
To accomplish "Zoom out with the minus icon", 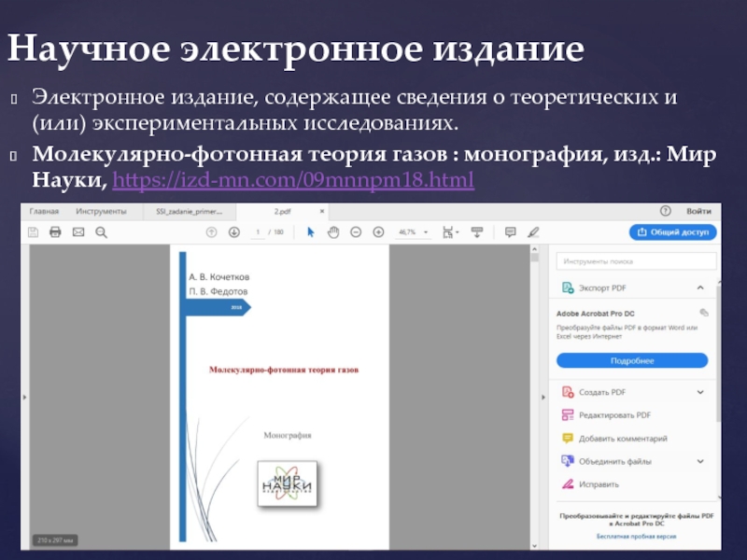I will pos(357,231).
